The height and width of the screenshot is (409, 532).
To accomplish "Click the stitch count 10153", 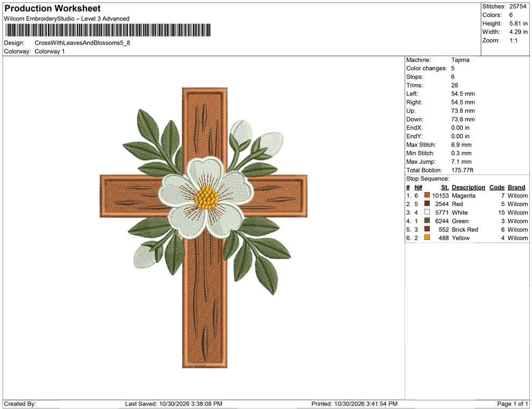I will [x=440, y=195].
